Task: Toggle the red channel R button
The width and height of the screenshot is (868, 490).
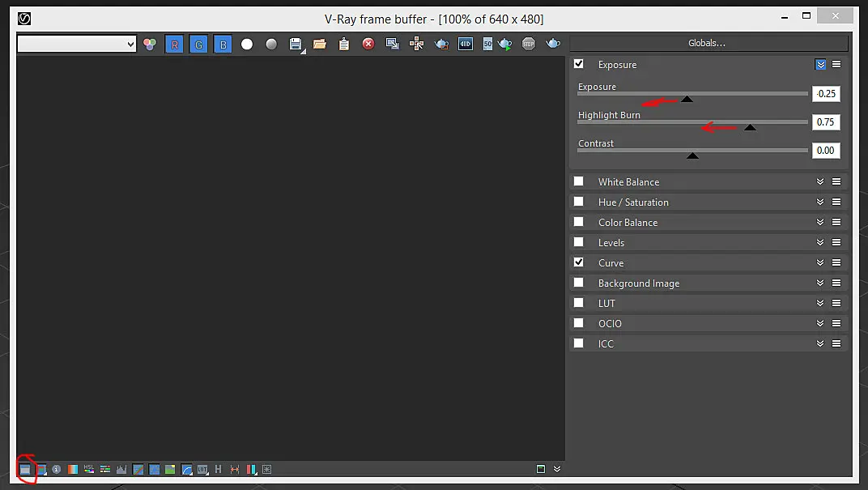Action: (x=174, y=45)
